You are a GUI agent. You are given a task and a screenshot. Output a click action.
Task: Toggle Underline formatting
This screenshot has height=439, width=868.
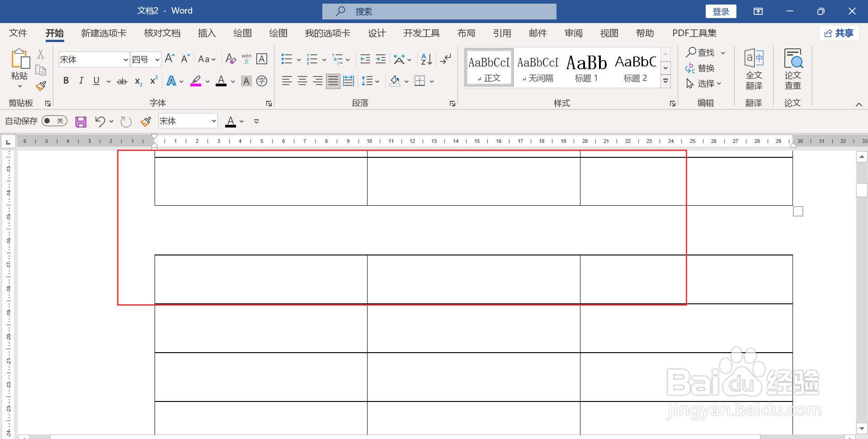click(96, 81)
